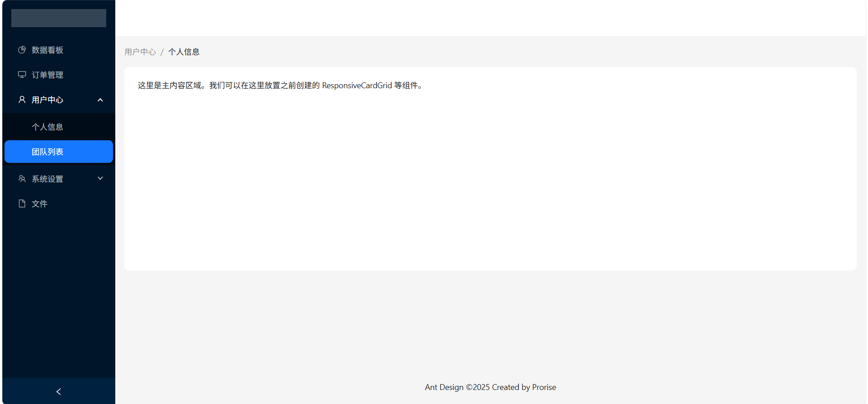868x404 pixels.
Task: Click the team icon beside 系统设置
Action: (22, 179)
